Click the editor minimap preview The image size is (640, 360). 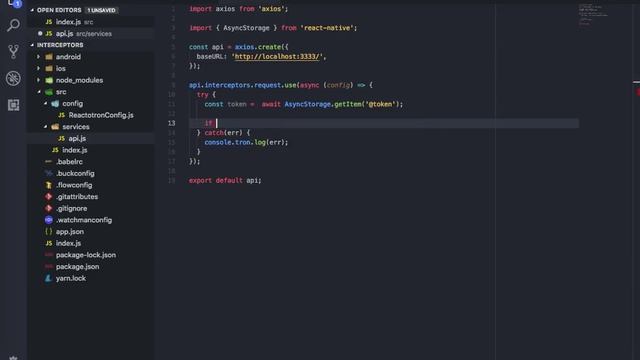tap(593, 15)
